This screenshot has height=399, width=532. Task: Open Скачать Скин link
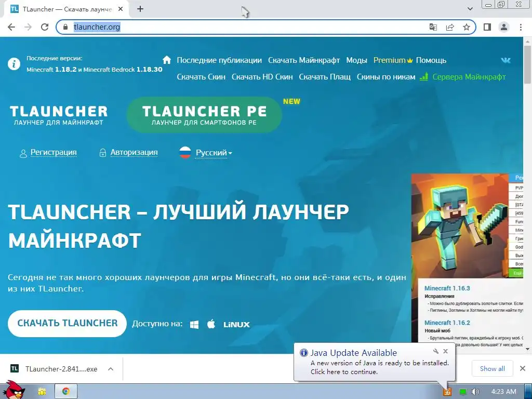pos(201,77)
